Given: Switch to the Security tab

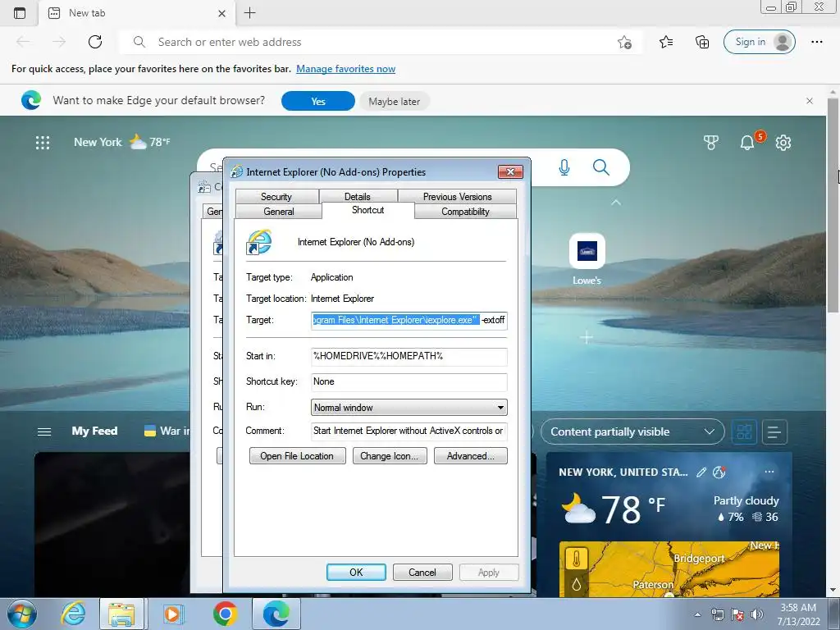Looking at the screenshot, I should [276, 197].
